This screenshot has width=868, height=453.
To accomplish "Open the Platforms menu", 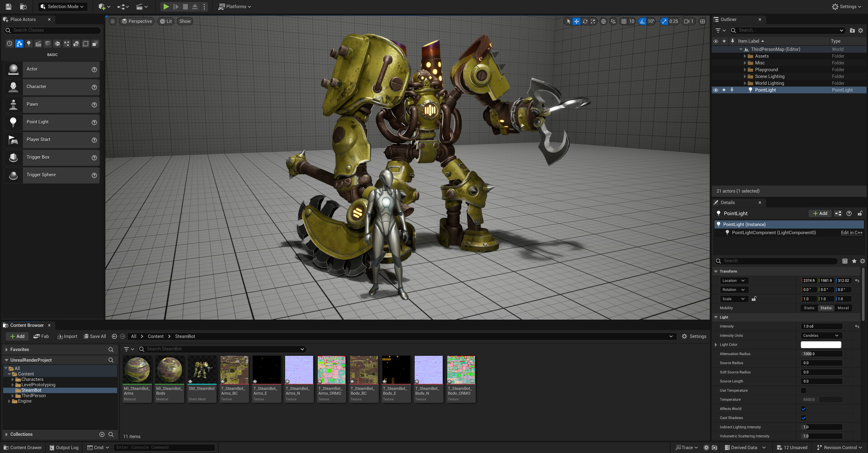I will pos(235,6).
